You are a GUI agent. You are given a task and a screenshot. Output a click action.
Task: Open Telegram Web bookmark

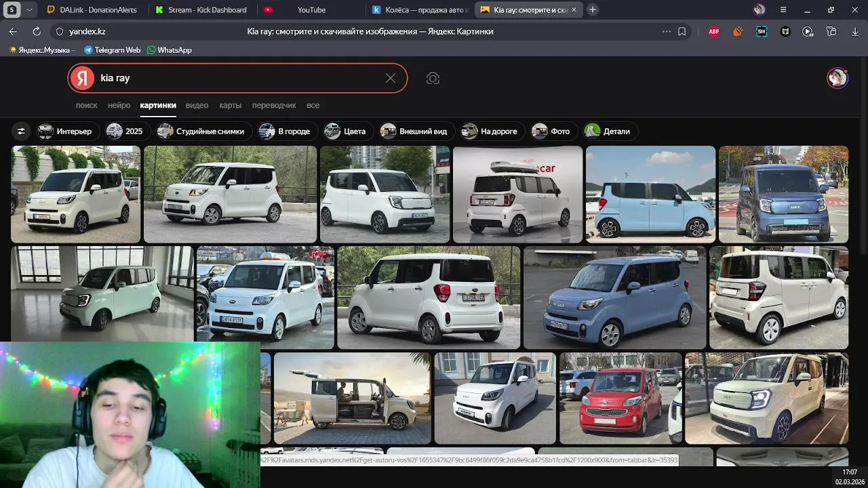coord(112,50)
